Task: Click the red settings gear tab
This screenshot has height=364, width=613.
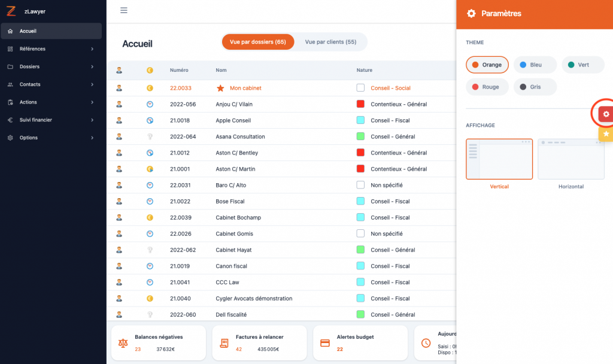Action: tap(605, 114)
